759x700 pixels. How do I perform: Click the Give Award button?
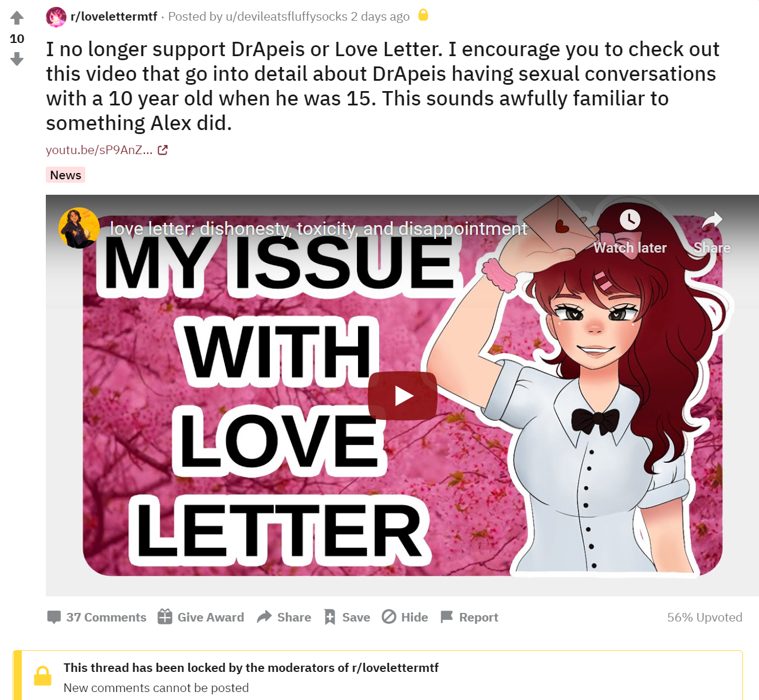(201, 617)
